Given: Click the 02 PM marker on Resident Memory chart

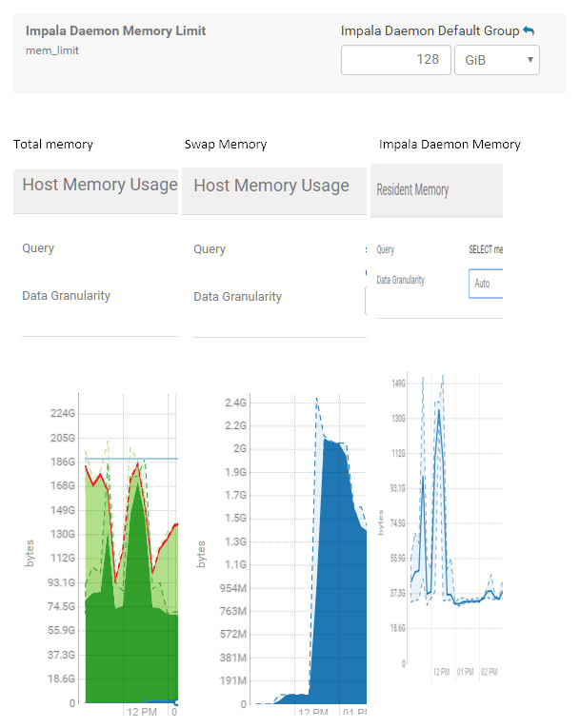Looking at the screenshot, I should pos(488,671).
